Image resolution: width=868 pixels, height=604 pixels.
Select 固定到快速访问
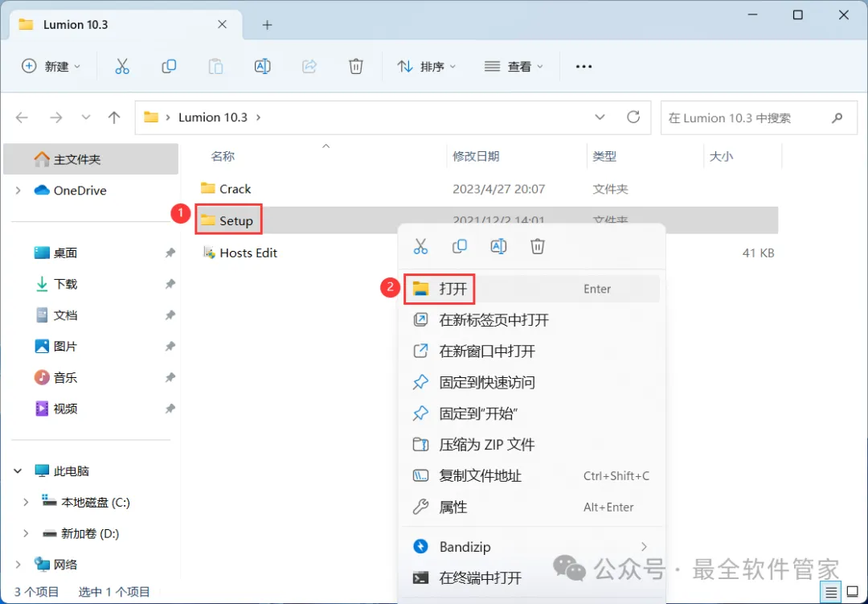coord(531,382)
